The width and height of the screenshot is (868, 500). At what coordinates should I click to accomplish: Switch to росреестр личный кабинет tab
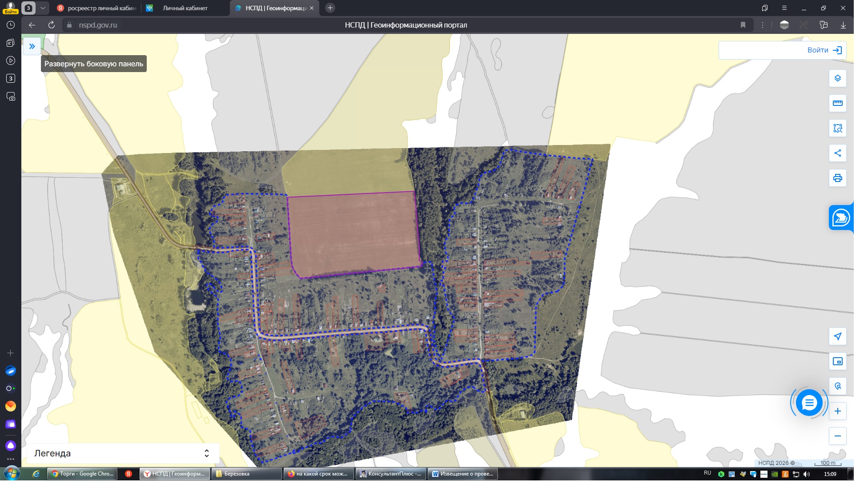point(97,8)
